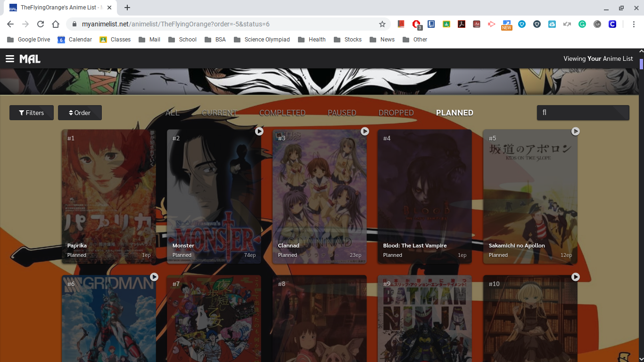Reload the anime list page
644x362 pixels.
pyautogui.click(x=41, y=24)
